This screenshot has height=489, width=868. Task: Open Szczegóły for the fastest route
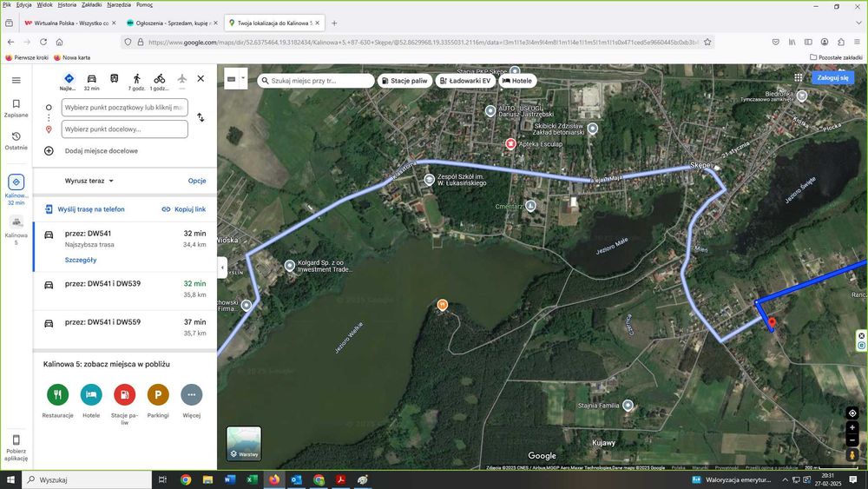pos(81,260)
